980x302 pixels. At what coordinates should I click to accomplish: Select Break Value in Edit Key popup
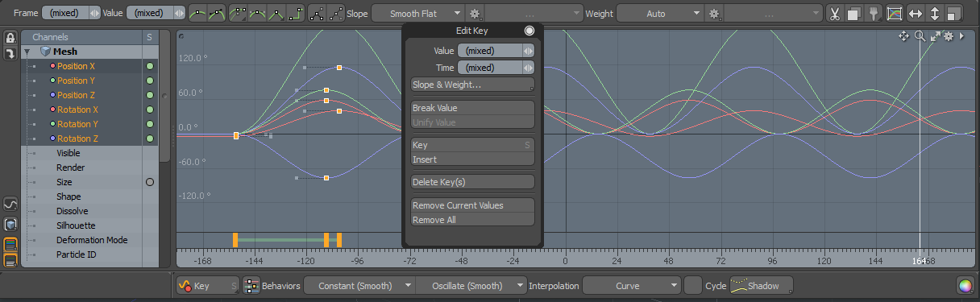pyautogui.click(x=472, y=108)
